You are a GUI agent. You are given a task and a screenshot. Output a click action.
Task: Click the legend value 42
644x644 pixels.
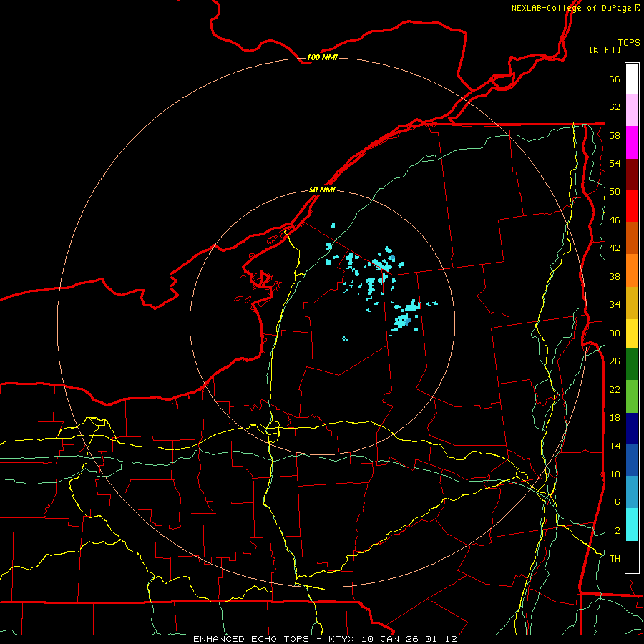[615, 248]
